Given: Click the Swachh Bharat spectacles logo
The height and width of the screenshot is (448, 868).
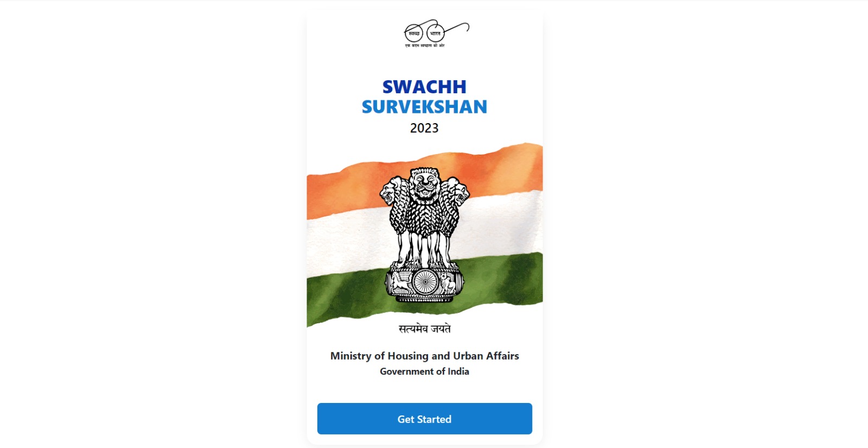Looking at the screenshot, I should 436,34.
